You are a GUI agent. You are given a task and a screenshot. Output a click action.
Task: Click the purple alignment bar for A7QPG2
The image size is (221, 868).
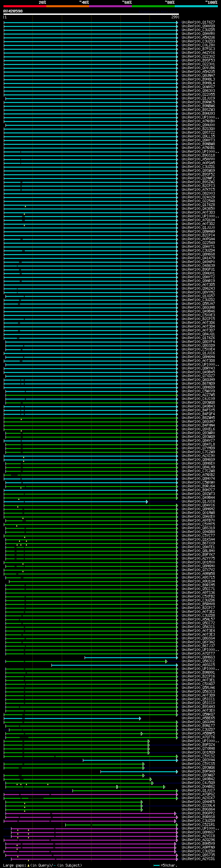point(90,794)
